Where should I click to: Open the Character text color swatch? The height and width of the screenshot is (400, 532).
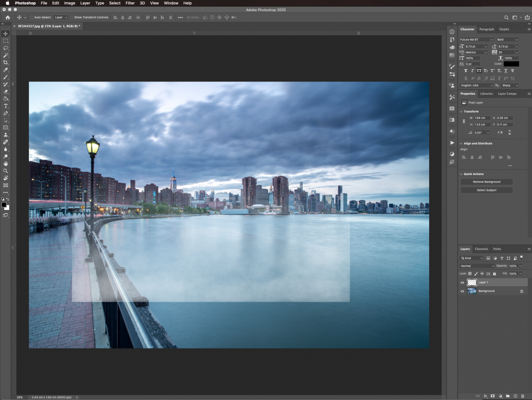pos(511,64)
